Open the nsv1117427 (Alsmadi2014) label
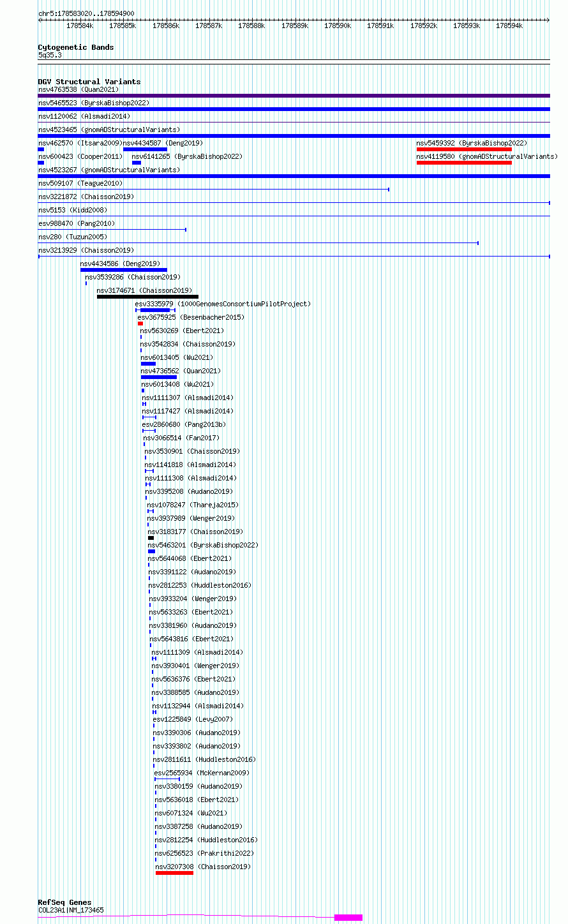Image resolution: width=568 pixels, height=924 pixels. click(188, 411)
